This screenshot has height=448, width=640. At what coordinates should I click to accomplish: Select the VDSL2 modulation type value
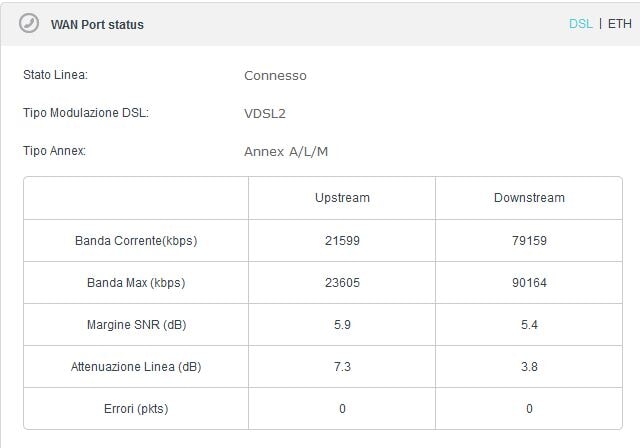tap(264, 113)
